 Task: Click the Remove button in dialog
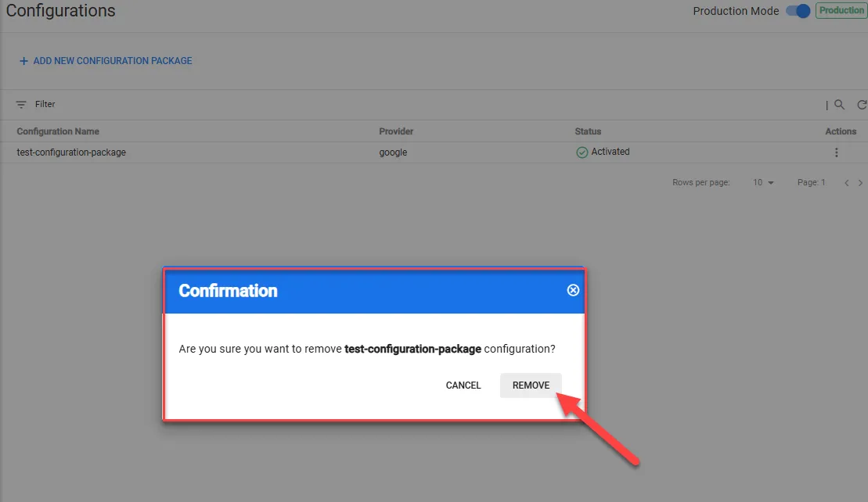(x=531, y=385)
